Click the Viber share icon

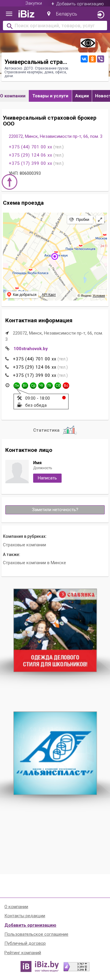point(101,59)
